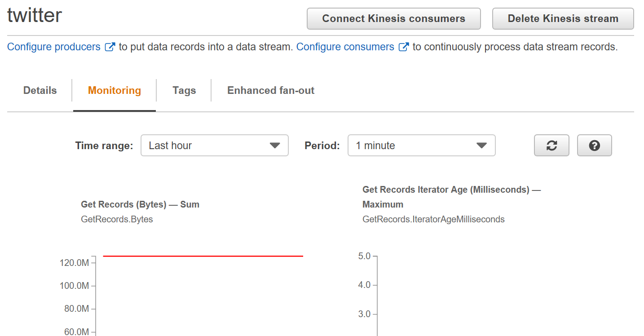Click the twitter stream name heading
The image size is (644, 336).
click(35, 16)
